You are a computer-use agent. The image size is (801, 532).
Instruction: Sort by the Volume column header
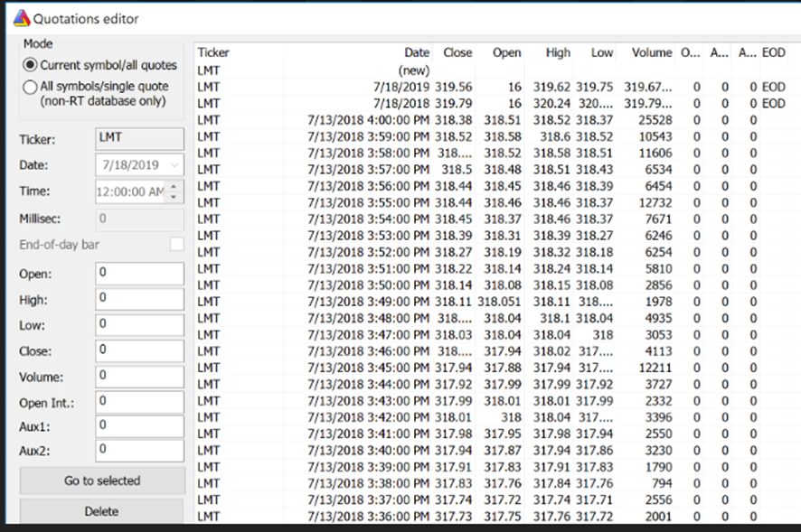651,53
